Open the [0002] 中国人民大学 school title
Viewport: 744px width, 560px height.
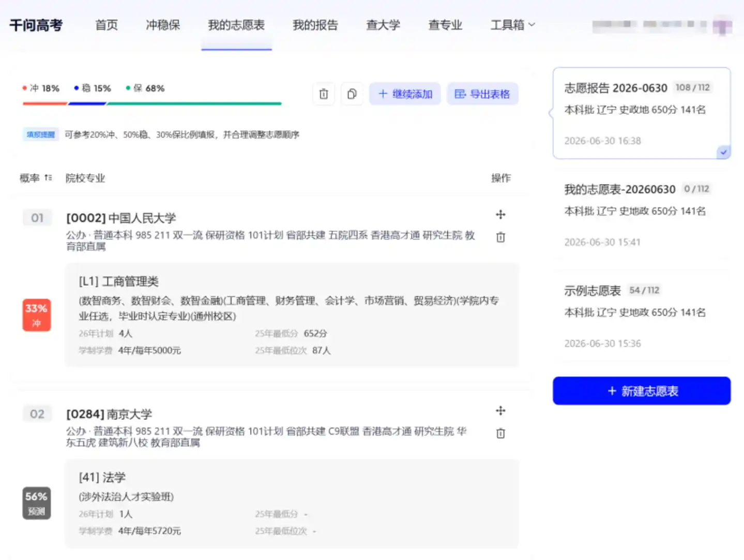[x=121, y=218]
